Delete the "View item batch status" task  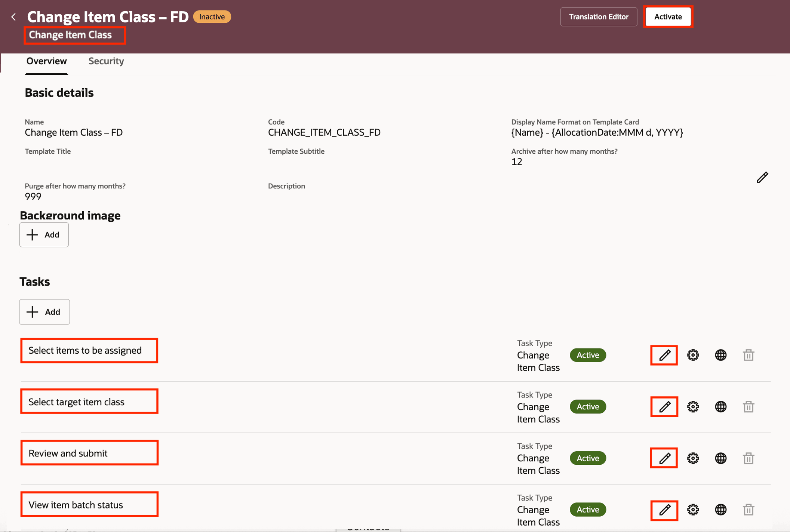click(x=748, y=509)
